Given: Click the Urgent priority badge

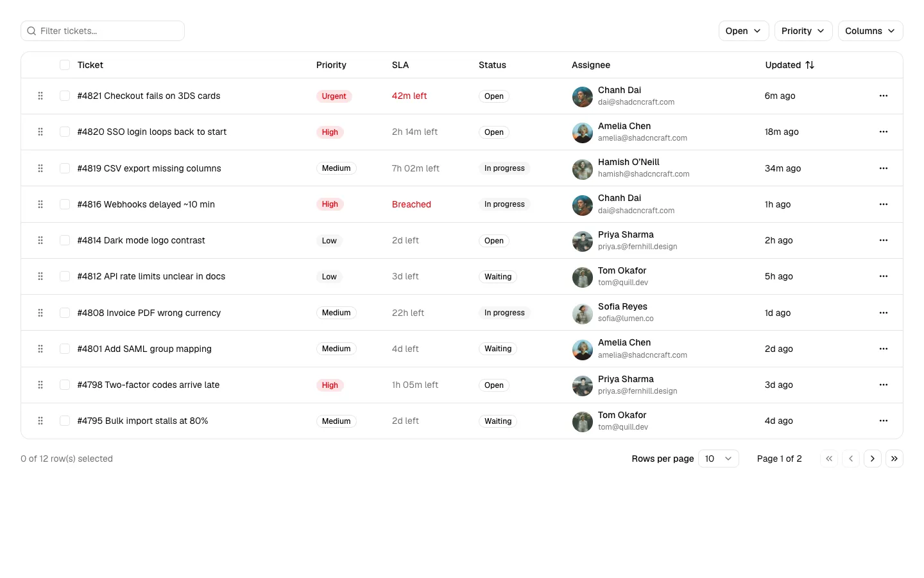Looking at the screenshot, I should tap(334, 96).
